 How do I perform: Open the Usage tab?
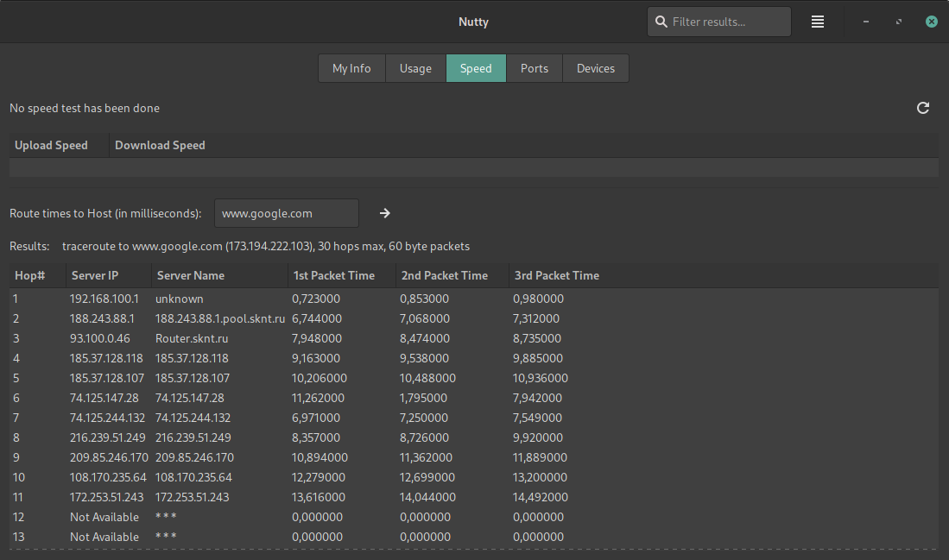click(x=415, y=68)
